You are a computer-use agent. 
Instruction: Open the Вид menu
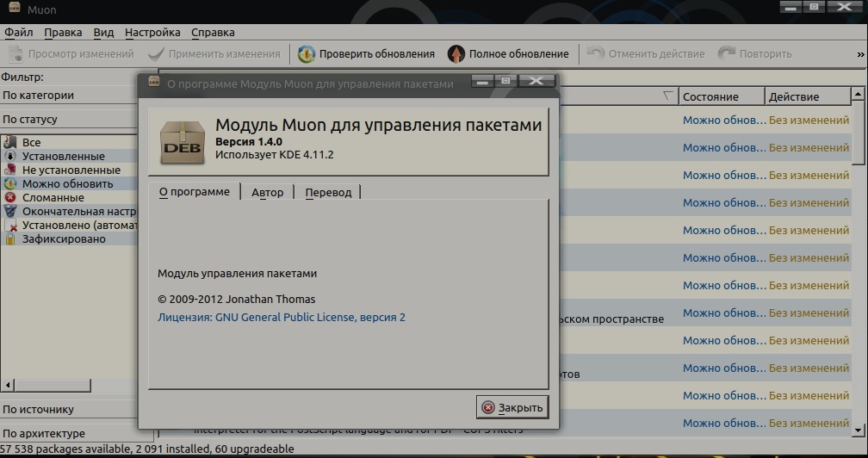click(103, 32)
